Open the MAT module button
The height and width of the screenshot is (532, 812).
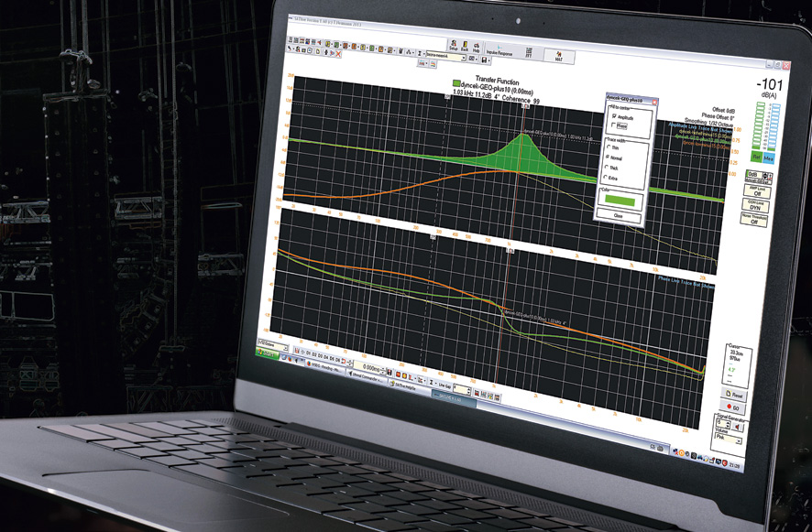pos(559,57)
